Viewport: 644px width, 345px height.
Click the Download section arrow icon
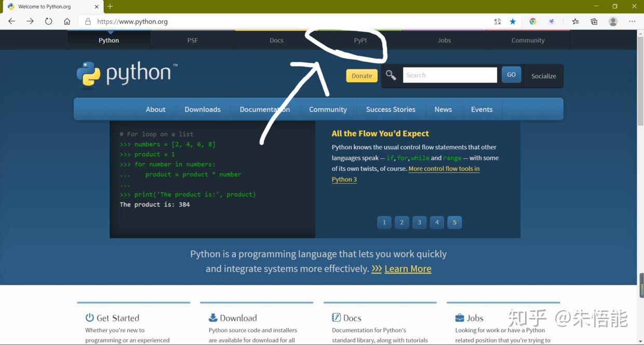[x=213, y=318]
